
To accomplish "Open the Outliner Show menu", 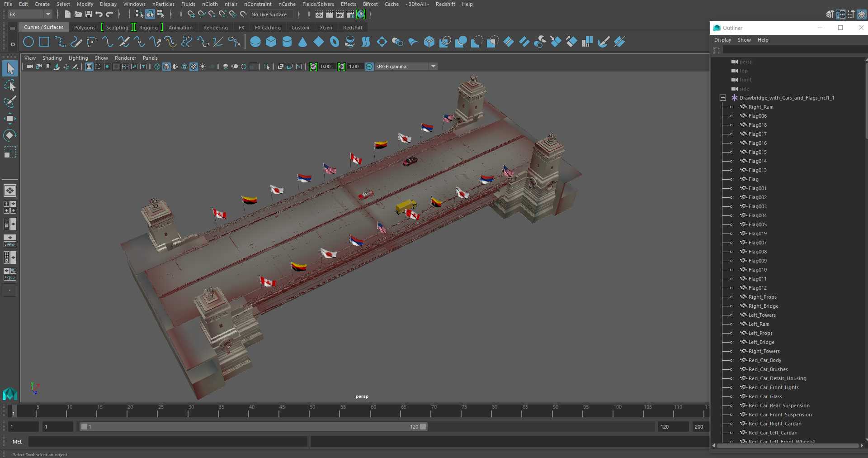I will tap(744, 40).
